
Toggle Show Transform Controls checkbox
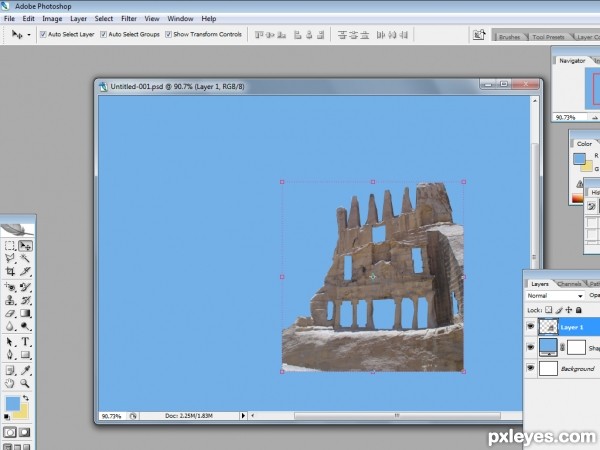(168, 34)
